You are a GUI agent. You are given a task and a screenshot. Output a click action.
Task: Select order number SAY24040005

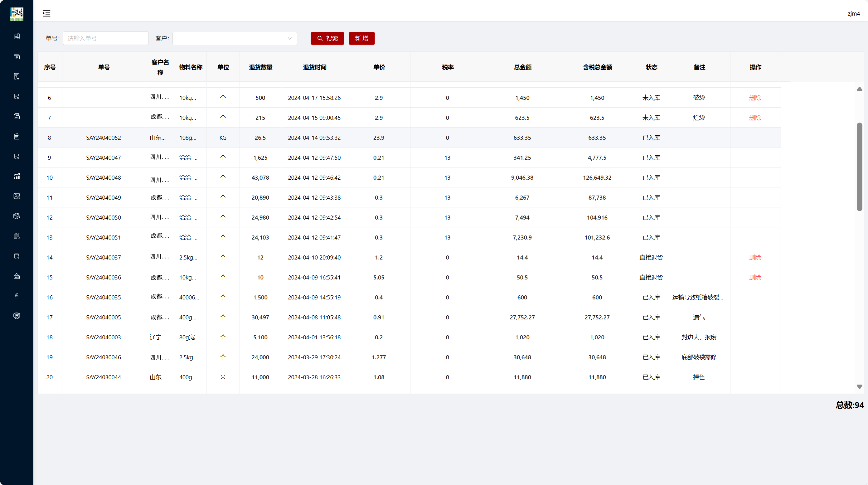pos(104,318)
